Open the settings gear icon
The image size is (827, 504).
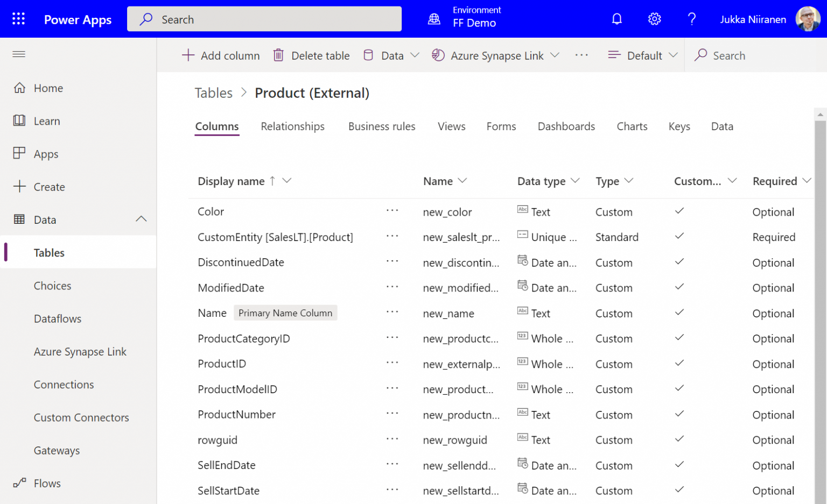click(654, 19)
